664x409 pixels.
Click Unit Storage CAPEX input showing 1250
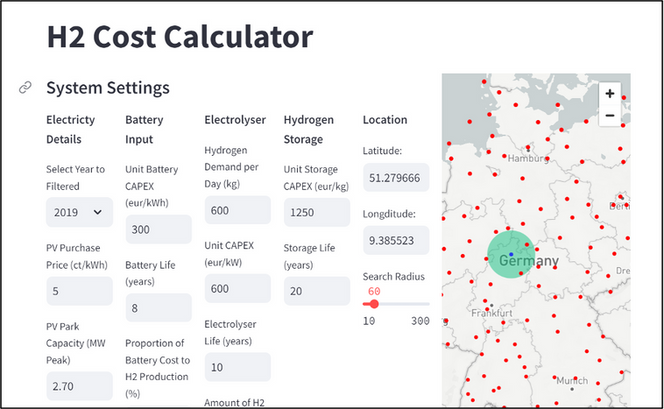pyautogui.click(x=317, y=212)
